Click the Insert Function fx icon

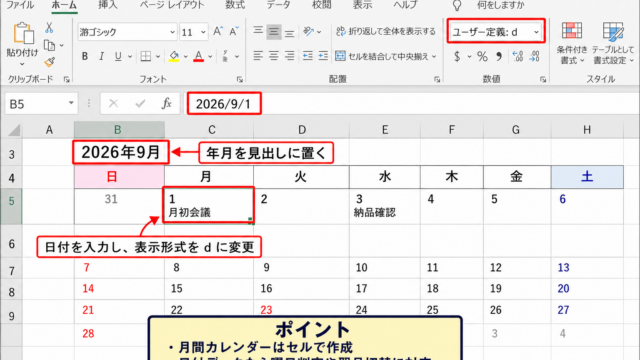166,104
